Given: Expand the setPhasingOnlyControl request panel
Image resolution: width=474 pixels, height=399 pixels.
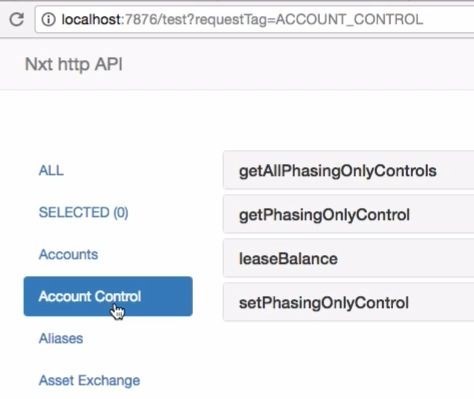Looking at the screenshot, I should click(x=349, y=302).
